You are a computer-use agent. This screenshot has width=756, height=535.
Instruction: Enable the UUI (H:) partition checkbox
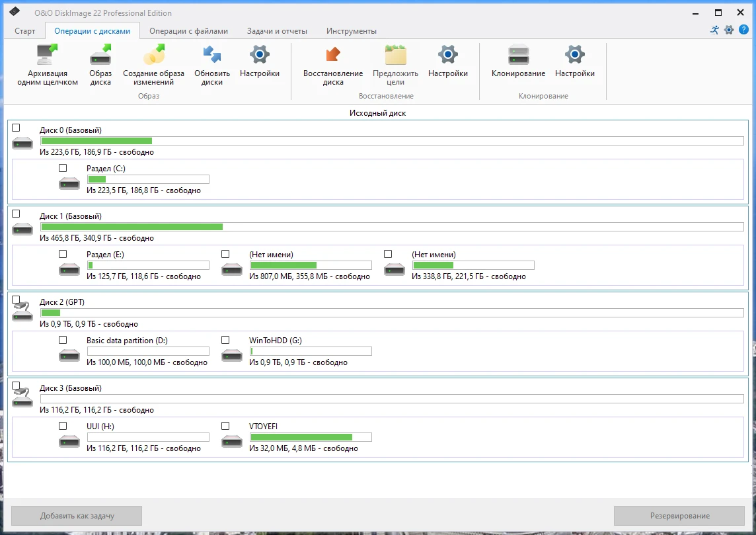point(63,426)
